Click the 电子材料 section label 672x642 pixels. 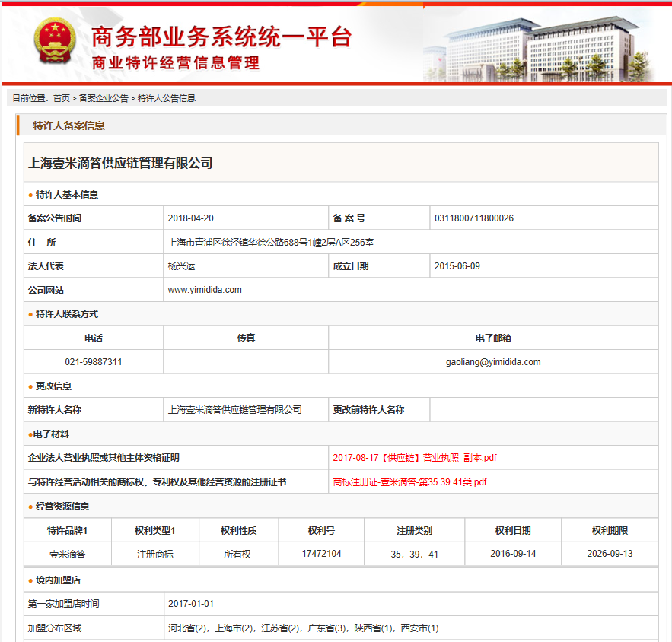click(50, 434)
